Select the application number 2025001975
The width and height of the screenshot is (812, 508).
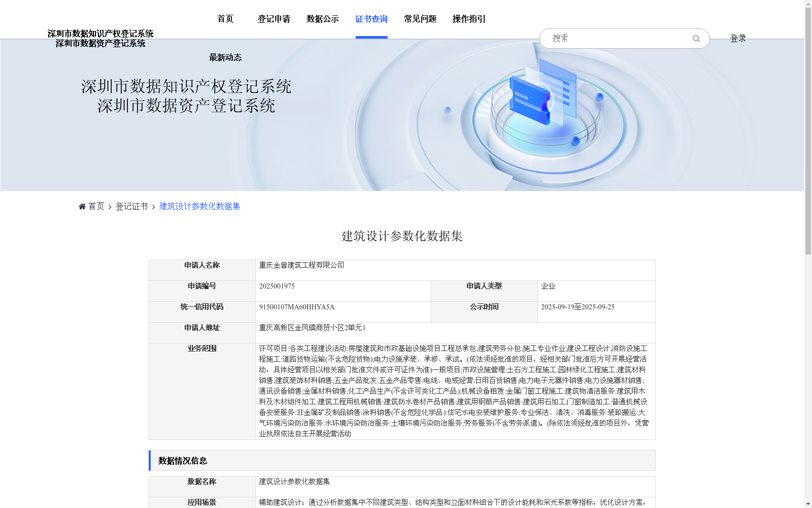pyautogui.click(x=277, y=286)
